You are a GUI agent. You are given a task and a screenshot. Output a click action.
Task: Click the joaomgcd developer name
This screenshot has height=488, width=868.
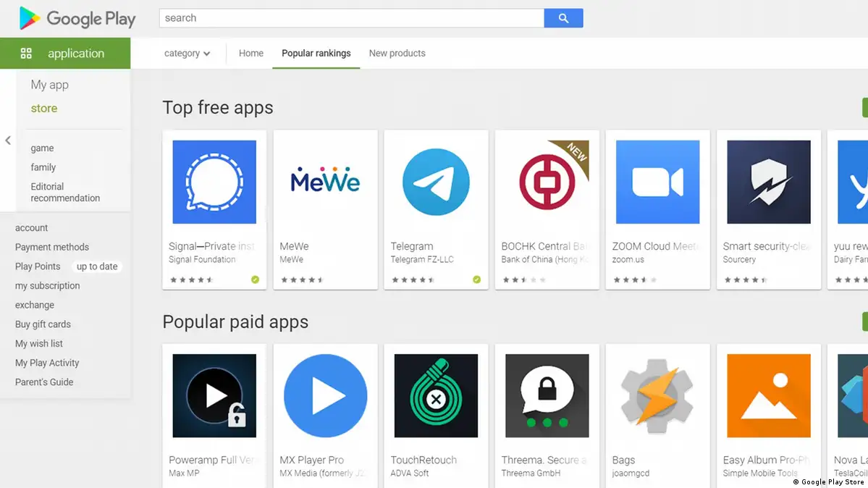click(631, 473)
